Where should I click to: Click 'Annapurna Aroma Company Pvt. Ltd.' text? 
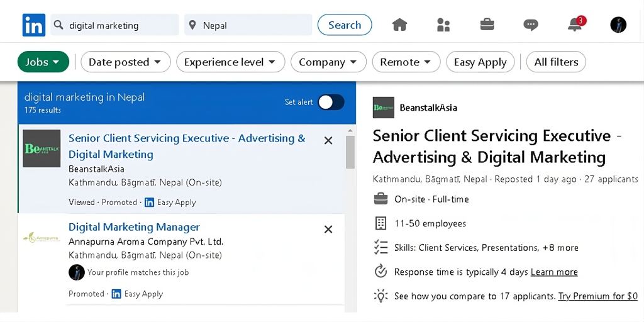(146, 241)
